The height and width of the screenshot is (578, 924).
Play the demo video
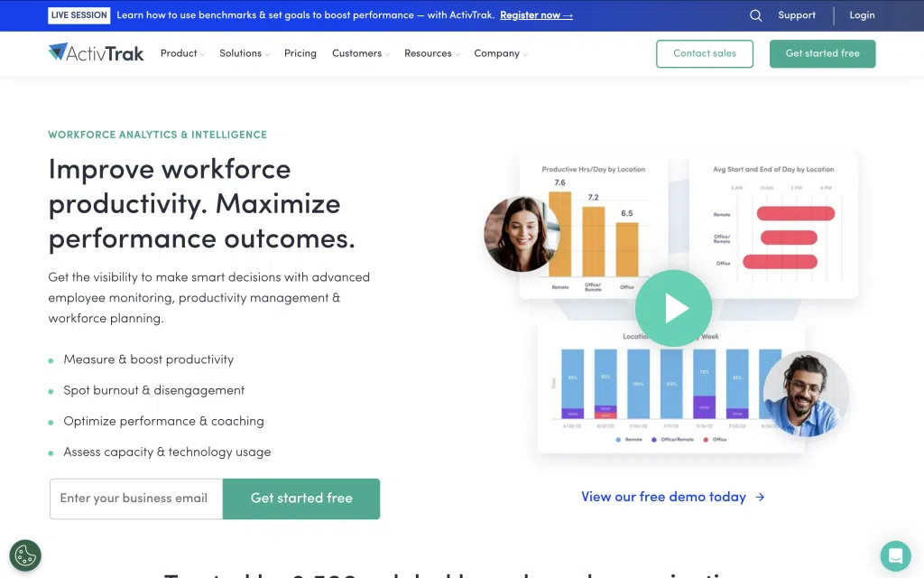(673, 309)
